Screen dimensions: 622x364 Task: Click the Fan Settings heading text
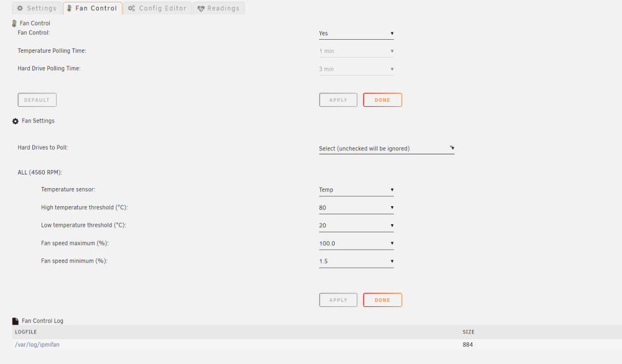38,121
